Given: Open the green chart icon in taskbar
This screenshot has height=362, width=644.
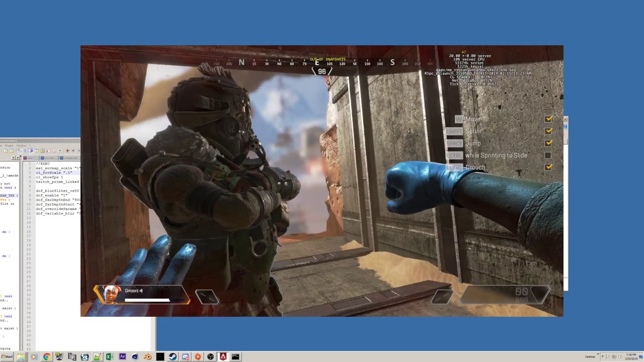Looking at the screenshot, I should point(97,356).
